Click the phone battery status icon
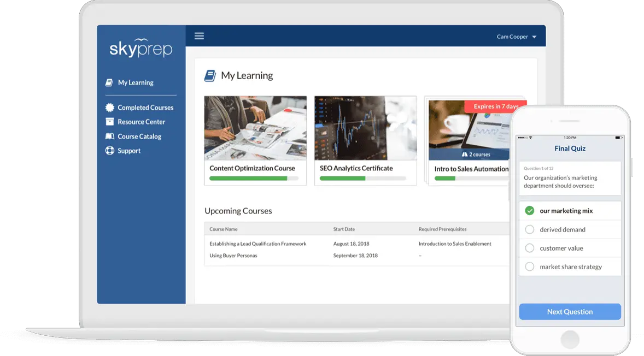 point(618,138)
